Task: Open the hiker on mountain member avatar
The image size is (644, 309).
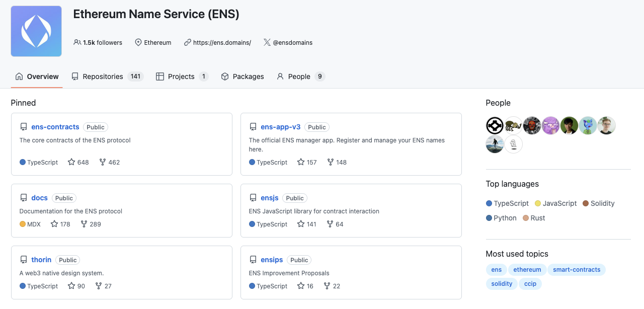Action: coord(495,144)
